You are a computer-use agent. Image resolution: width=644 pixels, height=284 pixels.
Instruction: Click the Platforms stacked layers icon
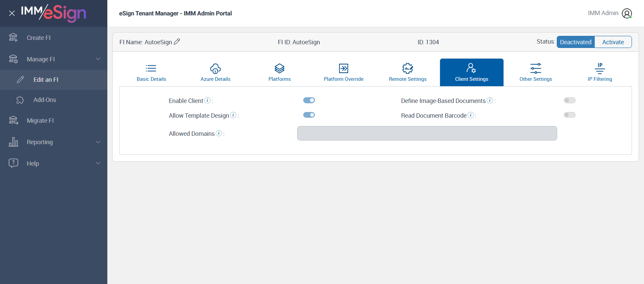(x=279, y=68)
